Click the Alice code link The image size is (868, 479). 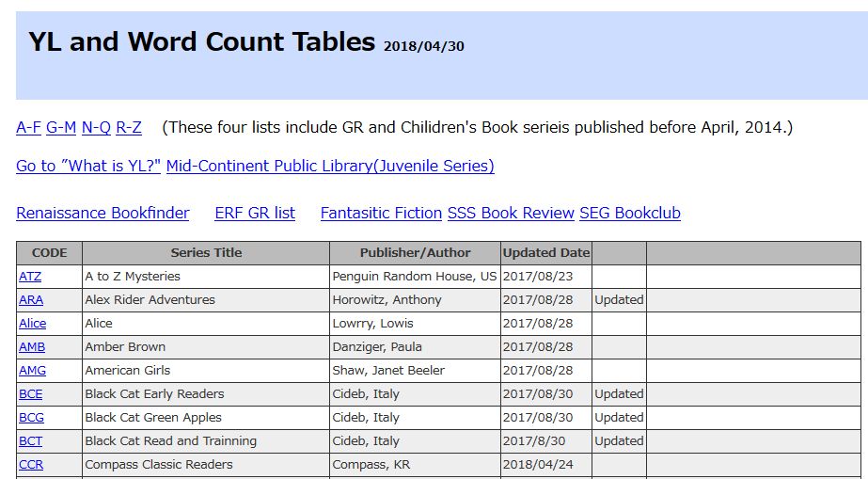(x=33, y=324)
